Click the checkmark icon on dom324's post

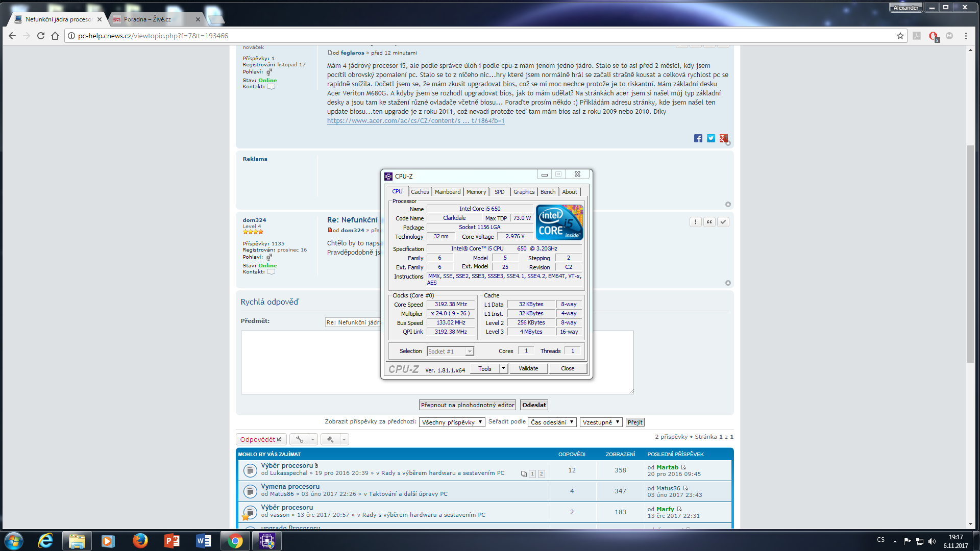click(723, 222)
